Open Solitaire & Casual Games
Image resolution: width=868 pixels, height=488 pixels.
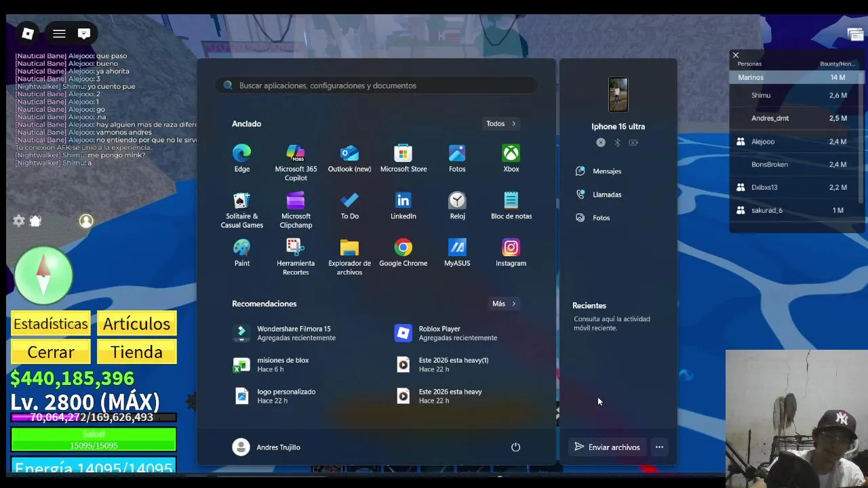(242, 210)
